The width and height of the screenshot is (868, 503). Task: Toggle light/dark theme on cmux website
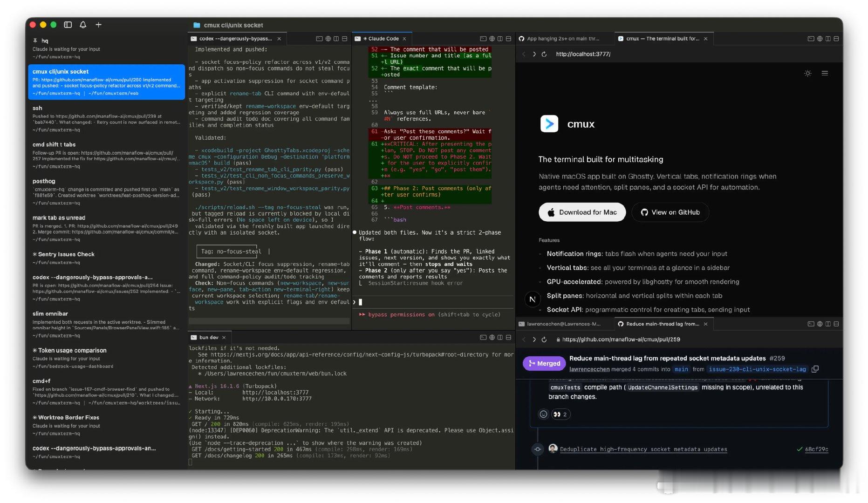pyautogui.click(x=808, y=73)
